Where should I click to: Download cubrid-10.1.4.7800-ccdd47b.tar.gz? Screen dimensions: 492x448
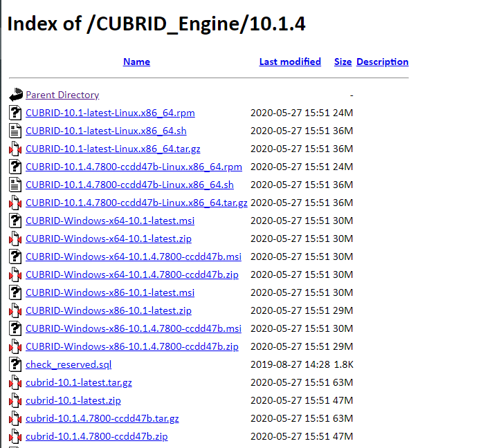click(x=102, y=418)
